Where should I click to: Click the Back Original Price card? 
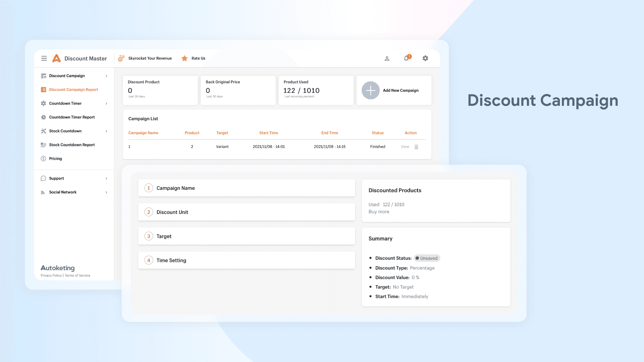[238, 90]
